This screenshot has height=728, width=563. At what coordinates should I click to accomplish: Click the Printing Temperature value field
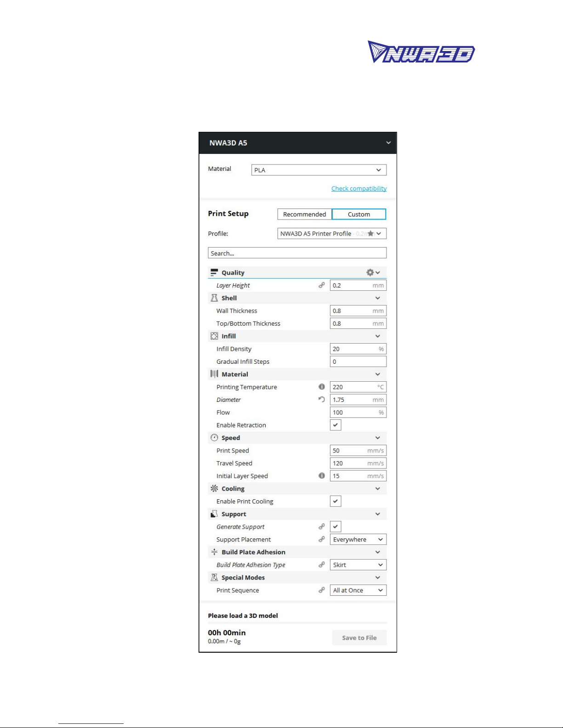(358, 387)
